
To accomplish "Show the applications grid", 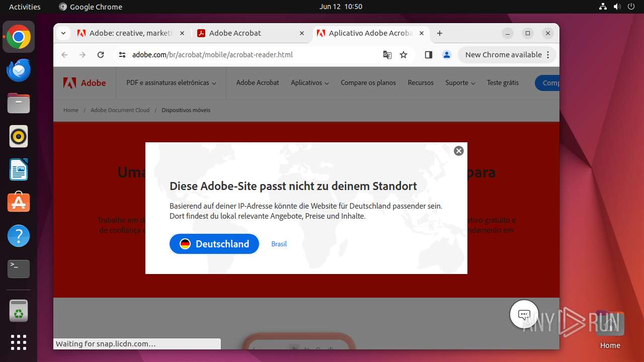I will [19, 342].
